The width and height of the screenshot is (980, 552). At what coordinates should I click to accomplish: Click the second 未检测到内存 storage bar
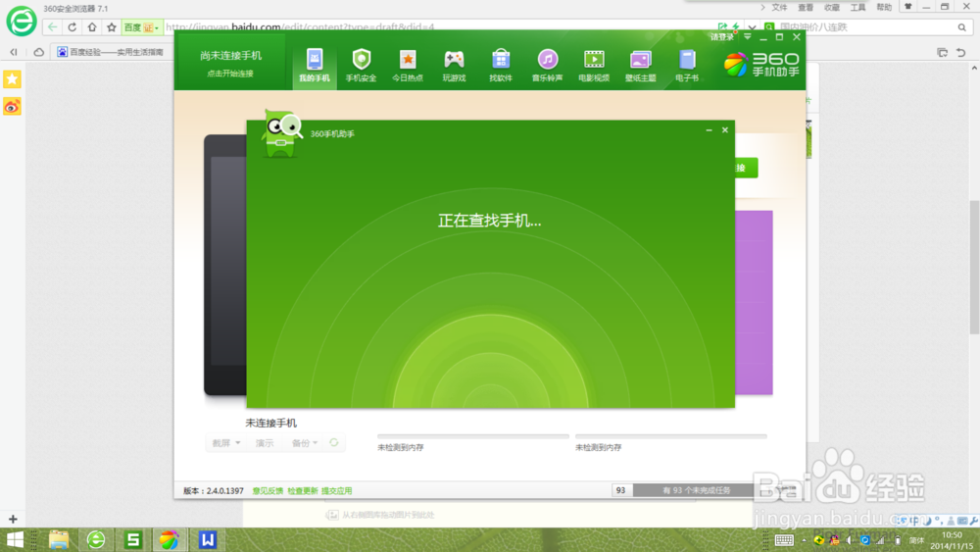(670, 436)
